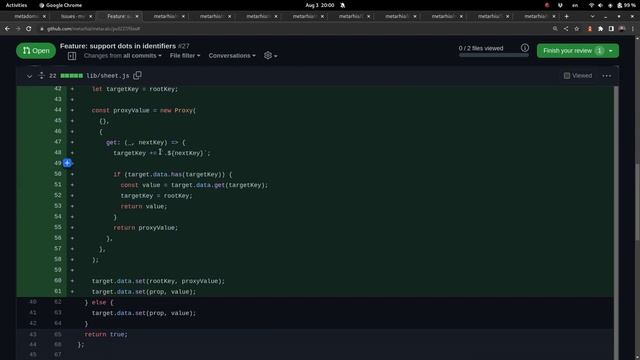Copy the lib/sheet.js file path
The width and height of the screenshot is (640, 360).
tap(138, 75)
